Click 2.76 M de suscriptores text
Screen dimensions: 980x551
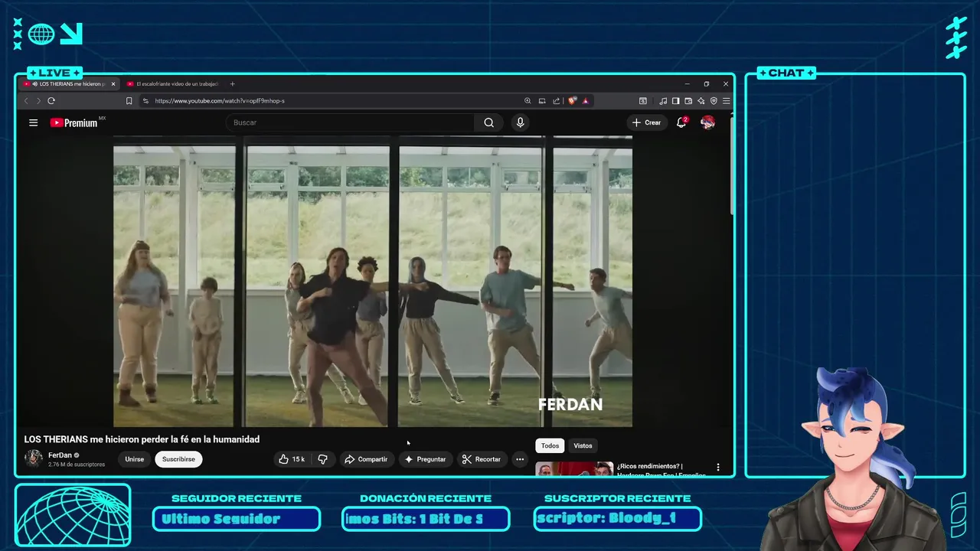point(77,465)
